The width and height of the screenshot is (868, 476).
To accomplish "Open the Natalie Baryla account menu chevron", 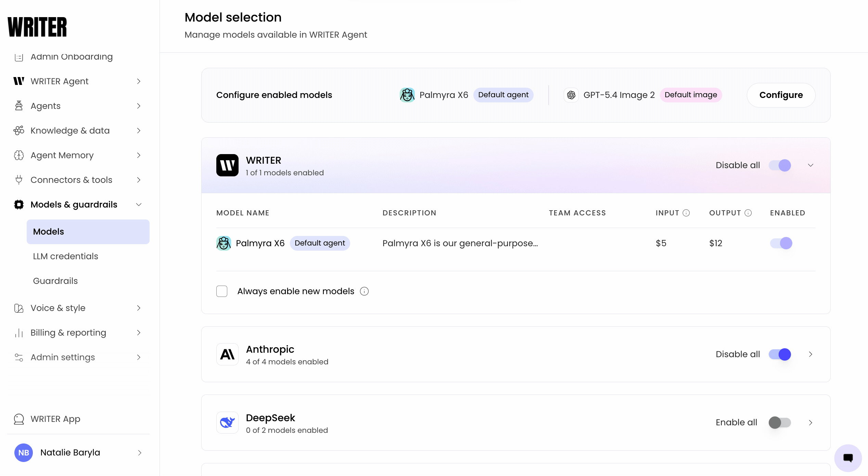I will (x=140, y=453).
